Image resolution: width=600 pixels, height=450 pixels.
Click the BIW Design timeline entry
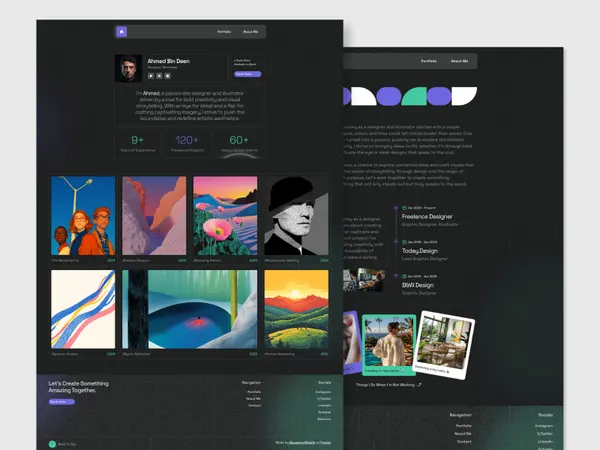(418, 285)
